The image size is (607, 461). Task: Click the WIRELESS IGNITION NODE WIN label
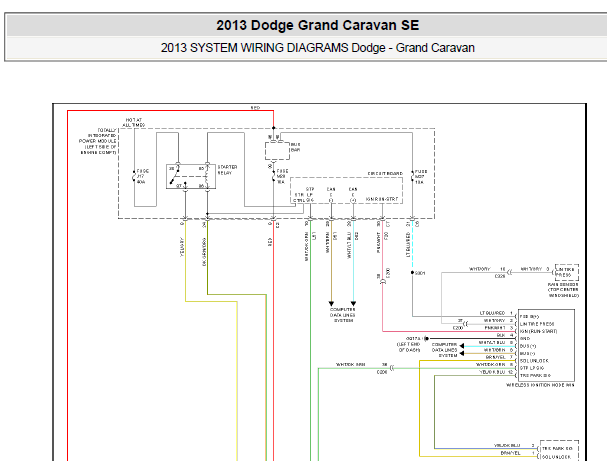[x=540, y=385]
